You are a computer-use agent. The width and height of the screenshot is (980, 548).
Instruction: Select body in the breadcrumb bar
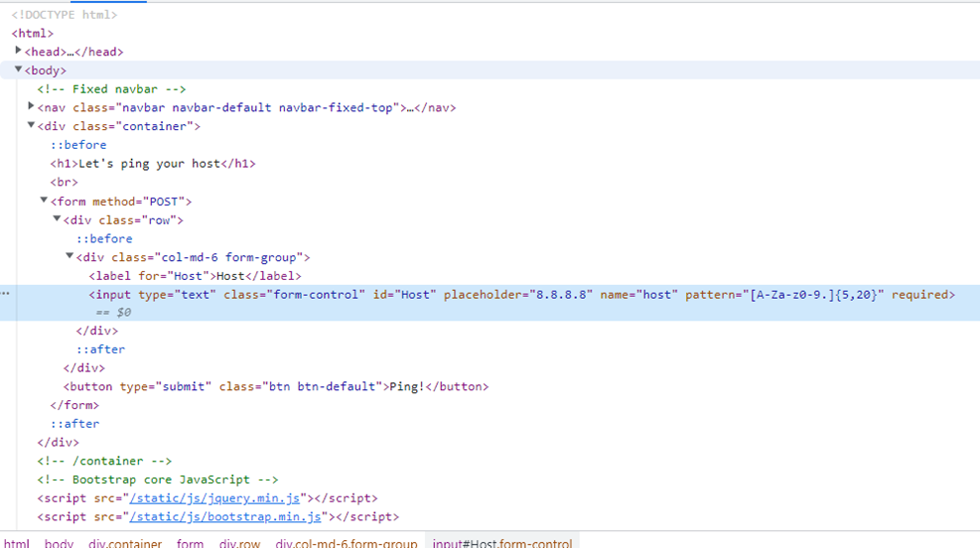tap(59, 543)
